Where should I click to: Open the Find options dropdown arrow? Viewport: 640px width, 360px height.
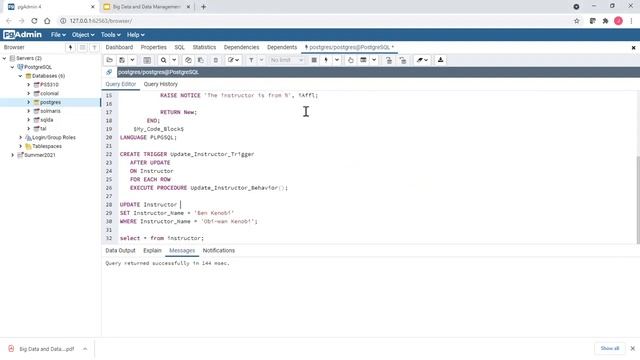[x=174, y=60]
